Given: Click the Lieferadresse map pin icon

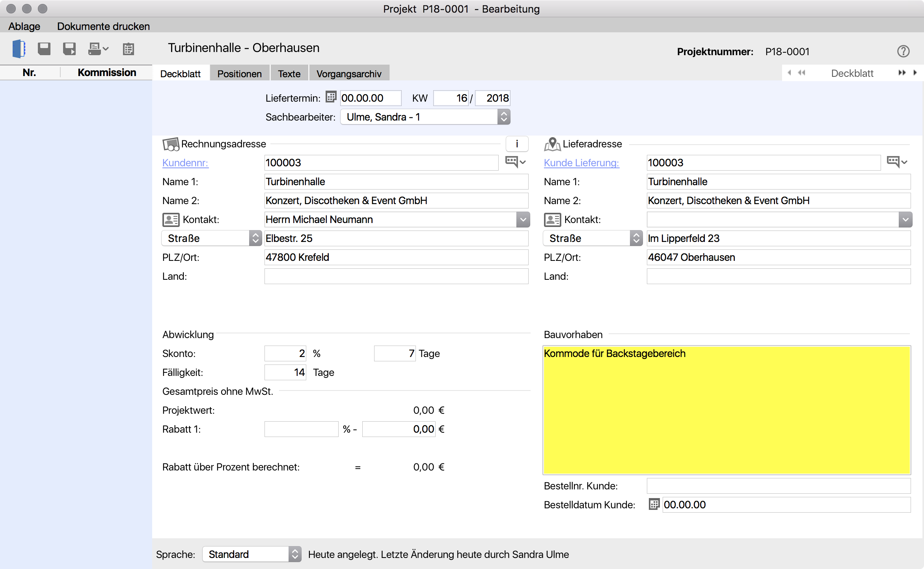Looking at the screenshot, I should click(552, 144).
